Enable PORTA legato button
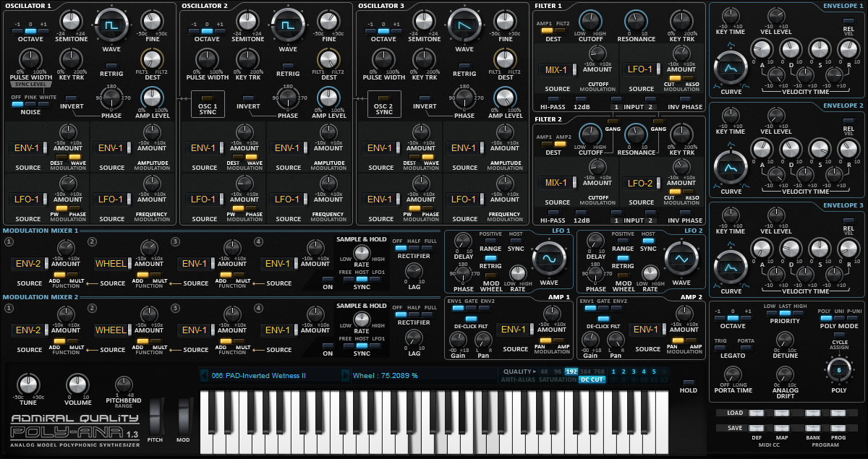 tap(744, 348)
